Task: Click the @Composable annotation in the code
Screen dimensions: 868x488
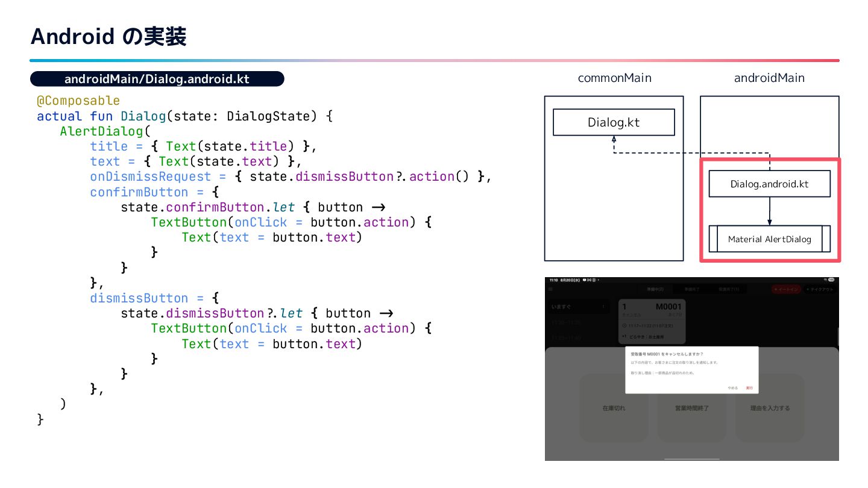Action: [78, 101]
